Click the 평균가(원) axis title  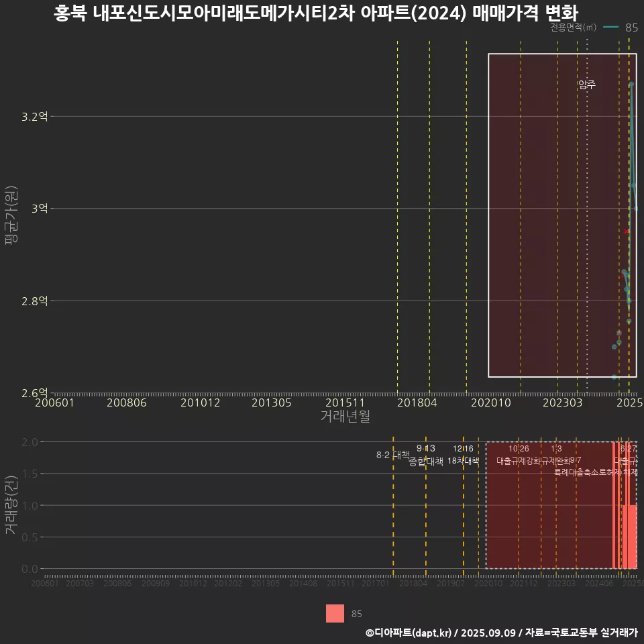(x=11, y=215)
